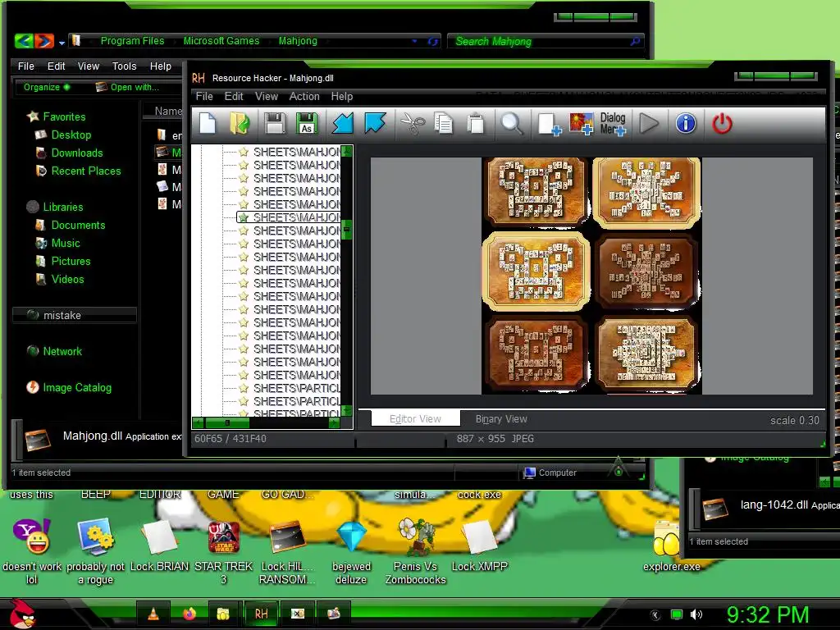Click the bejewed deluze desktop icon
The width and height of the screenshot is (840, 630).
pos(351,552)
